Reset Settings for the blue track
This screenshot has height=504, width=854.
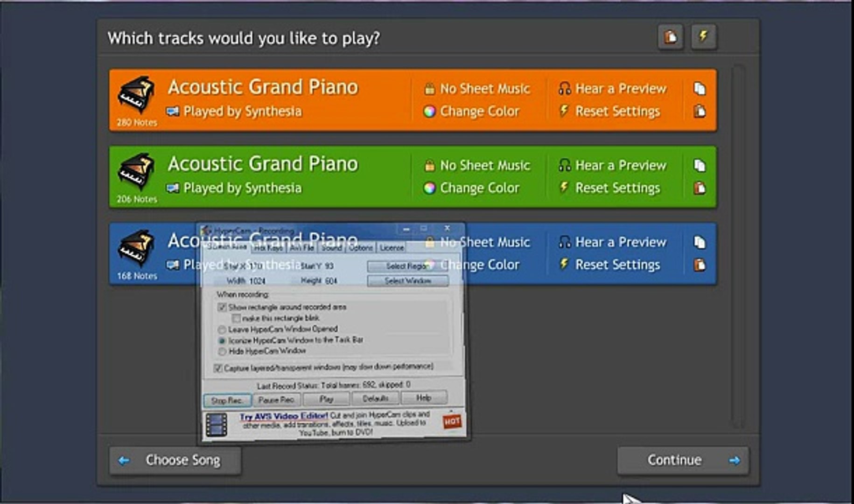609,265
